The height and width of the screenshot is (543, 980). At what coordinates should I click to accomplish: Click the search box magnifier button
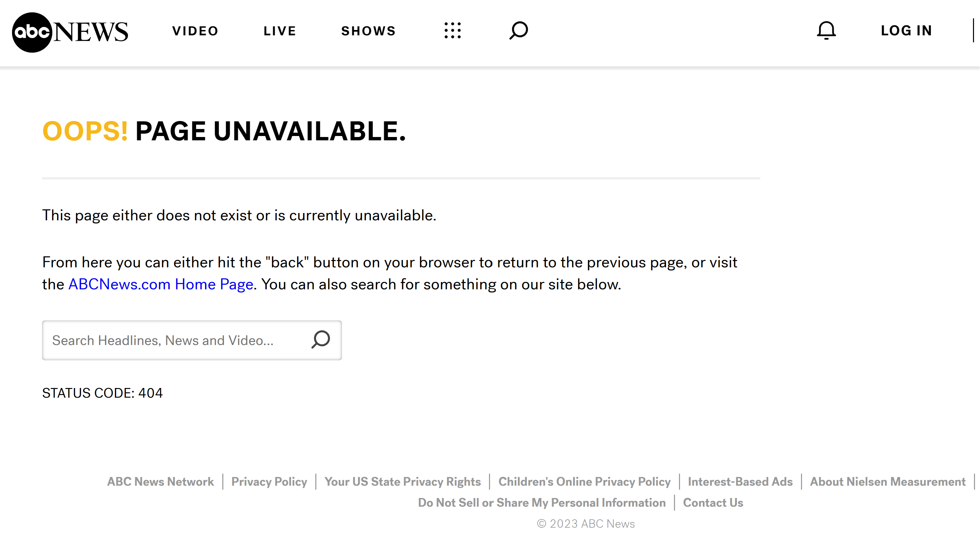point(320,339)
